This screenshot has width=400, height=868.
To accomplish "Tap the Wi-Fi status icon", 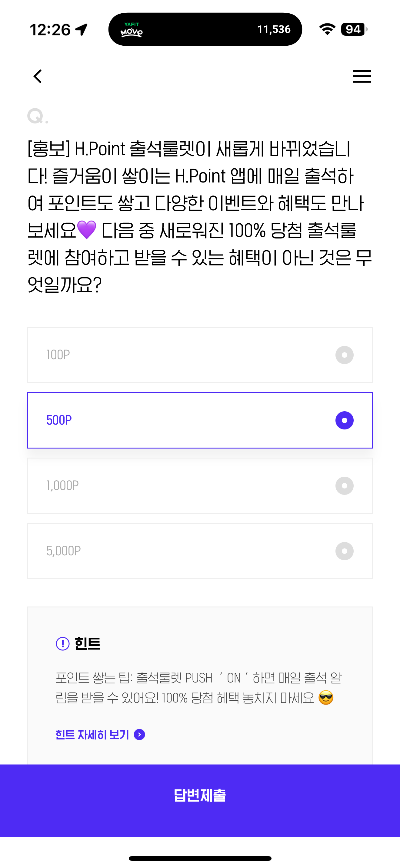I will coord(327,29).
